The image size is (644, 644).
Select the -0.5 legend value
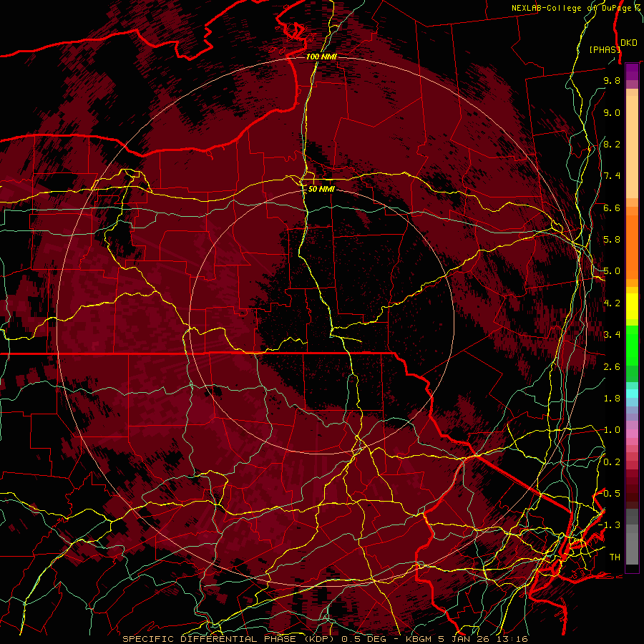point(610,494)
